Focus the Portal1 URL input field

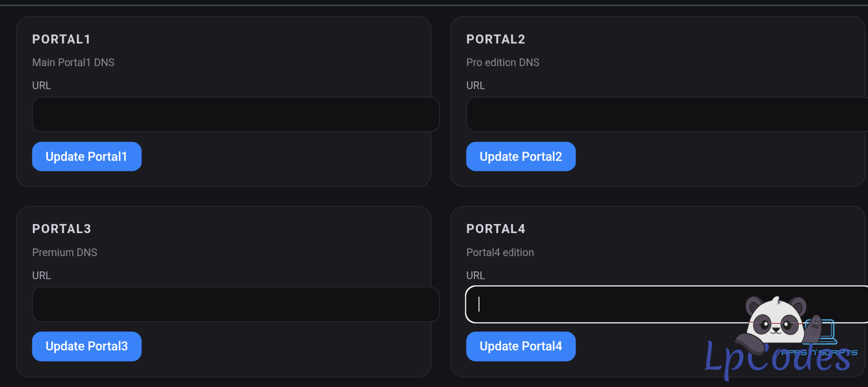coord(236,114)
